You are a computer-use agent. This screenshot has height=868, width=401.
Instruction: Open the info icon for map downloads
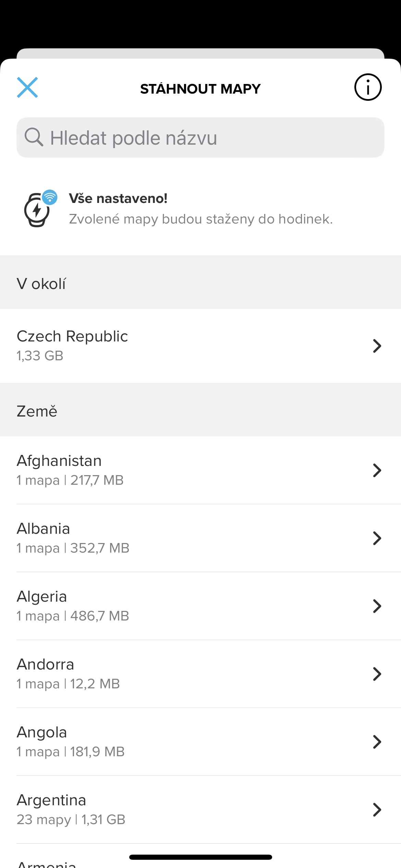point(368,87)
